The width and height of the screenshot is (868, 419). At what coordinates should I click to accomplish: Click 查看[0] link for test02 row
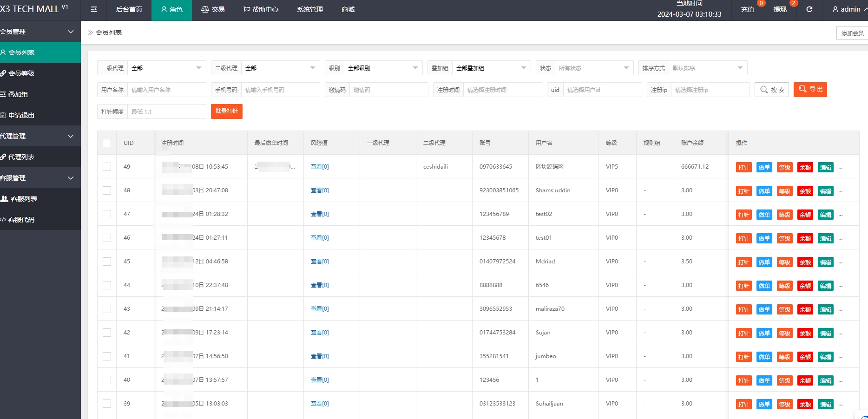320,214
